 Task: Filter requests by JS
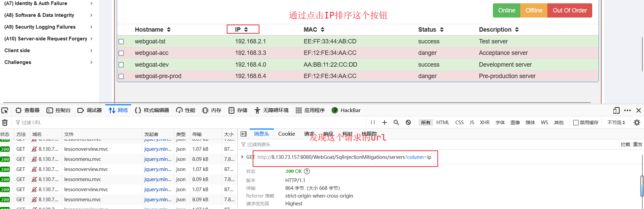[x=472, y=123]
